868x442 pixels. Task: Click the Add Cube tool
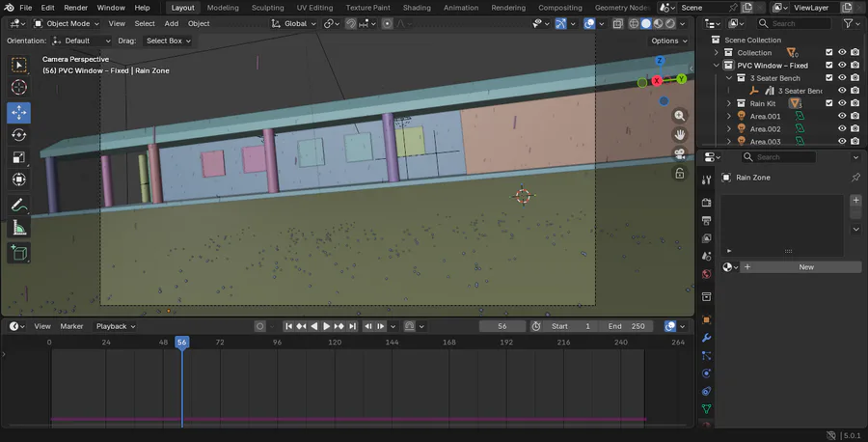coord(19,253)
